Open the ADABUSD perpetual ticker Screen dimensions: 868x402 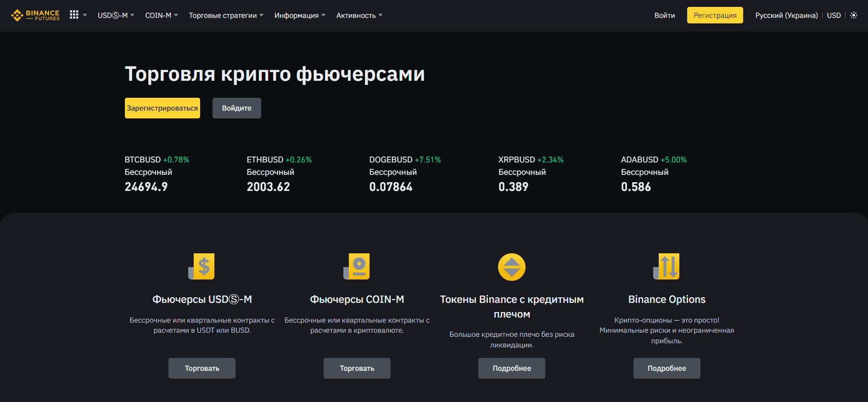(x=654, y=173)
